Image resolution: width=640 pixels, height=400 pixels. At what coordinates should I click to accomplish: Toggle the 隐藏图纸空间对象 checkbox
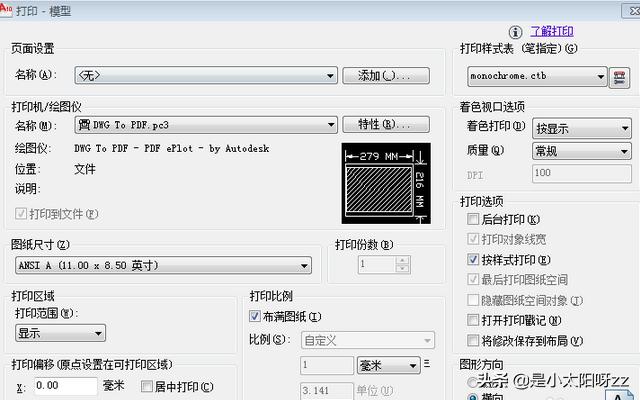(x=473, y=300)
